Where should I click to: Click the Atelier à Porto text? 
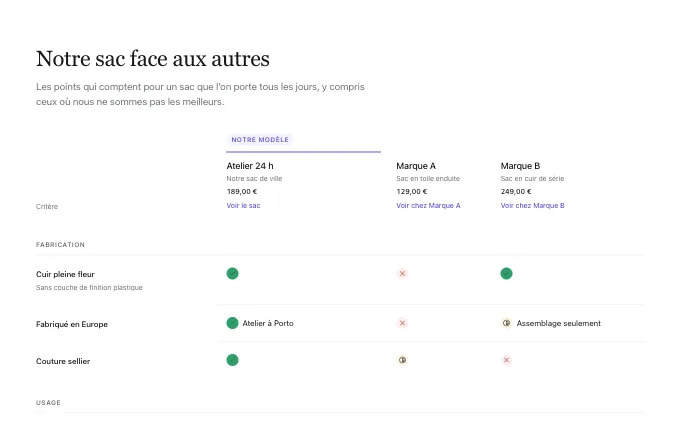[268, 323]
